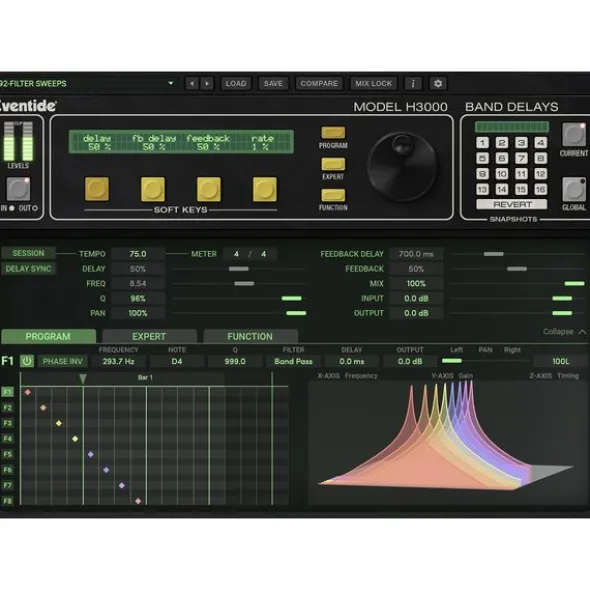Select snapshot 7
The image size is (590, 591).
(521, 158)
